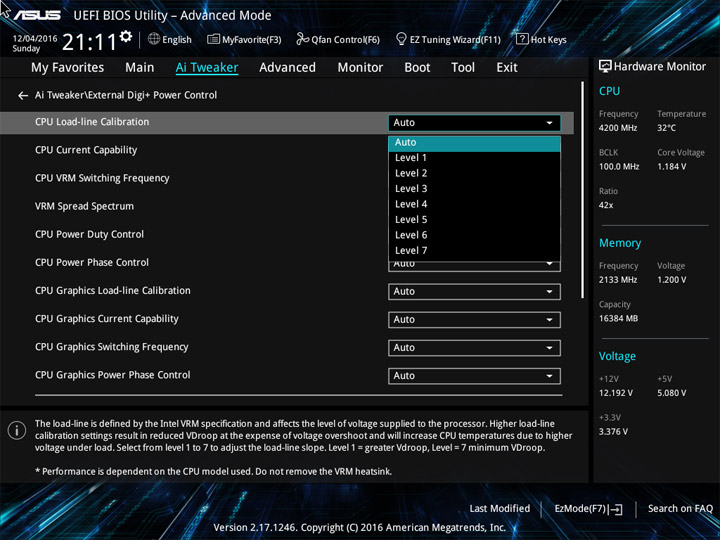Select the CPU VRM Switching Frequency row
This screenshot has width=720, height=540.
point(102,178)
